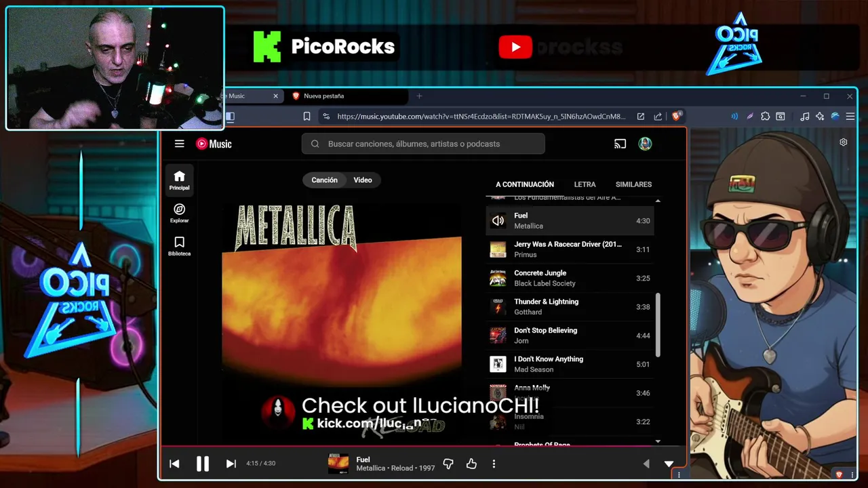
Task: Open Explorar in the sidebar
Action: [x=180, y=213]
